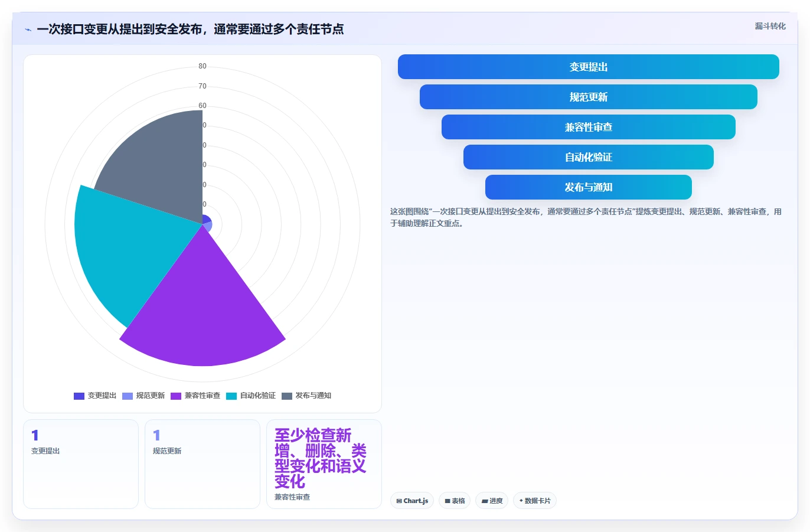810x532 pixels.
Task: Click the 进度 tag chip
Action: click(492, 501)
